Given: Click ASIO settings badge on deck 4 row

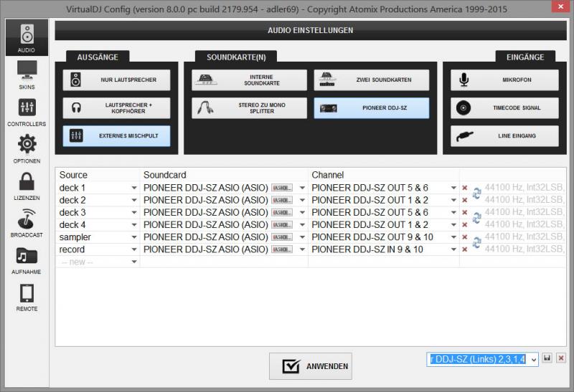Looking at the screenshot, I should pos(281,225).
